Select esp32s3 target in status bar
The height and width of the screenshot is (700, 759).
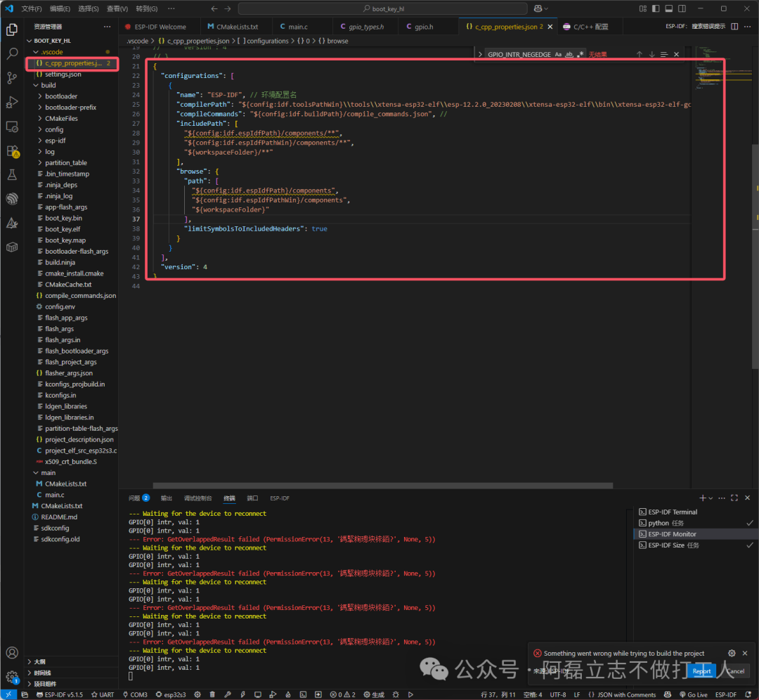tap(170, 694)
